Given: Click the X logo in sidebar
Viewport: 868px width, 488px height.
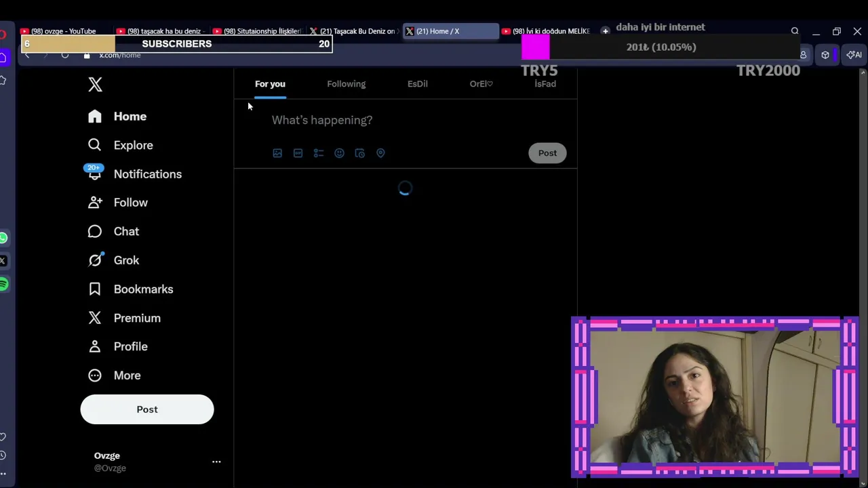Looking at the screenshot, I should click(x=95, y=84).
